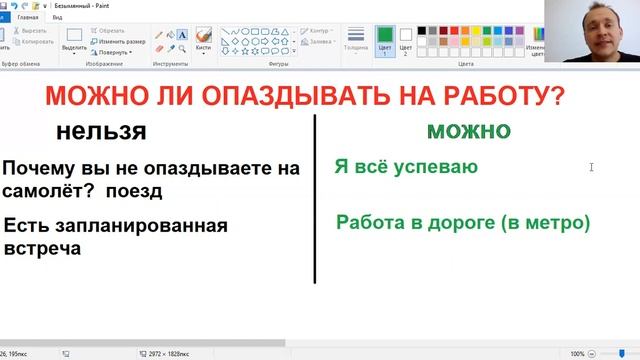Select the Magnifier tool
Viewport: 640px width, 360px height.
coord(182,49)
